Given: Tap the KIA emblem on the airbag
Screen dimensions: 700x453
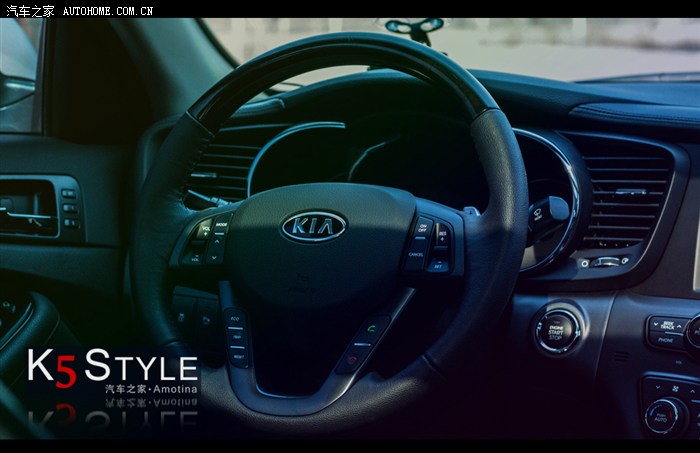Looking at the screenshot, I should click(313, 226).
